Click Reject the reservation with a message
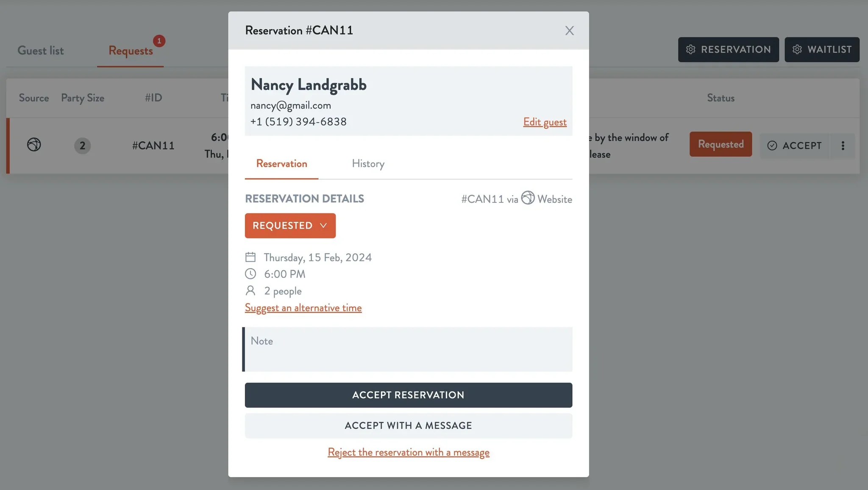Screen dimensions: 868x490 coord(409,452)
